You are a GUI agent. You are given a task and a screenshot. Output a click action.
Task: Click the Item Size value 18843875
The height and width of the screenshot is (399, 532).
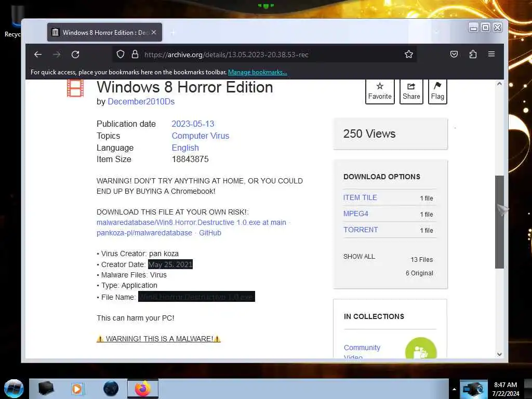tap(190, 159)
